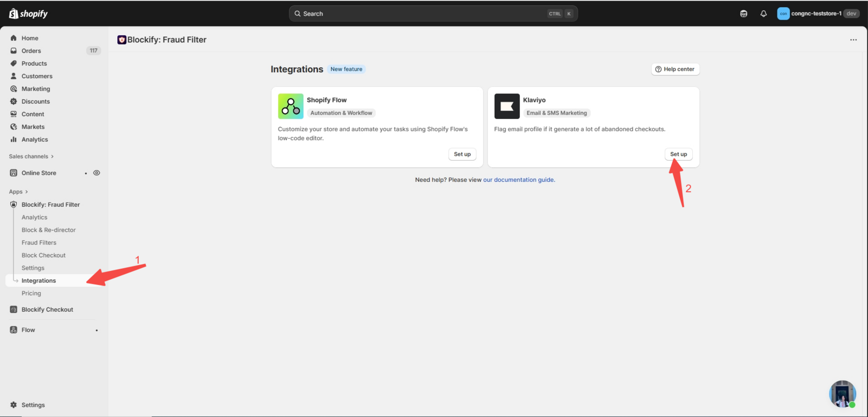868x417 pixels.
Task: Click the Blockify app icon in page header
Action: click(122, 40)
